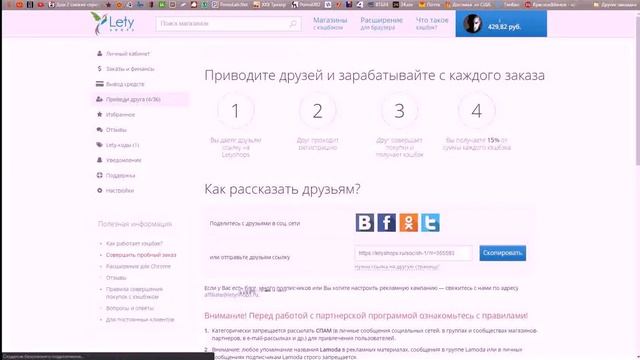The image size is (640, 360).
Task: Click the referral link URL field
Action: (413, 253)
